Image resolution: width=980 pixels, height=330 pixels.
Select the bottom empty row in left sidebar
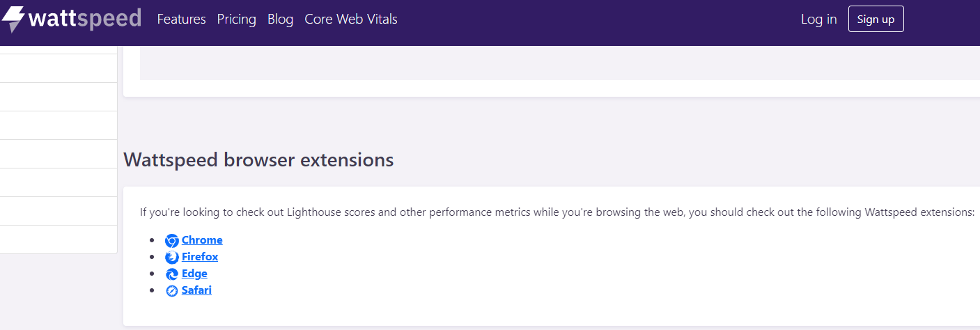[x=59, y=239]
